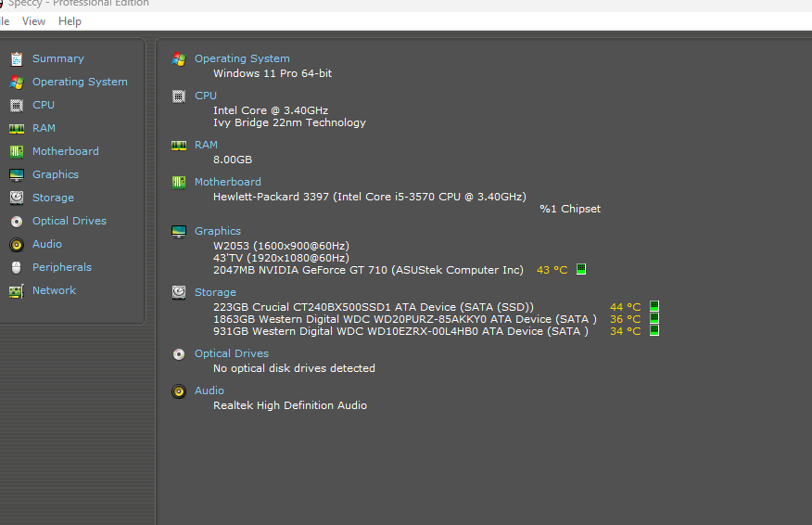
Task: Click the Storage hard drive icon in sidebar
Action: point(17,198)
